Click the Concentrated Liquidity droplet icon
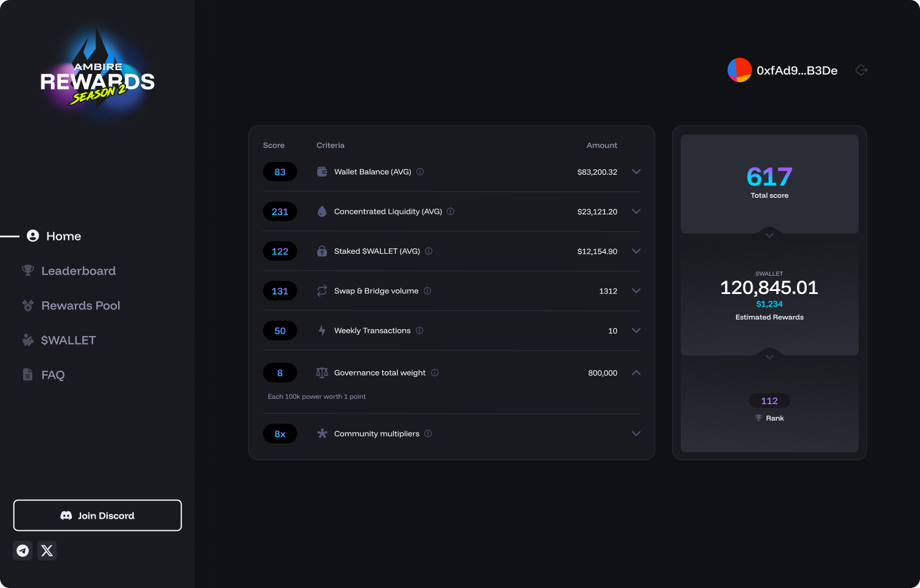This screenshot has height=588, width=920. 321,211
